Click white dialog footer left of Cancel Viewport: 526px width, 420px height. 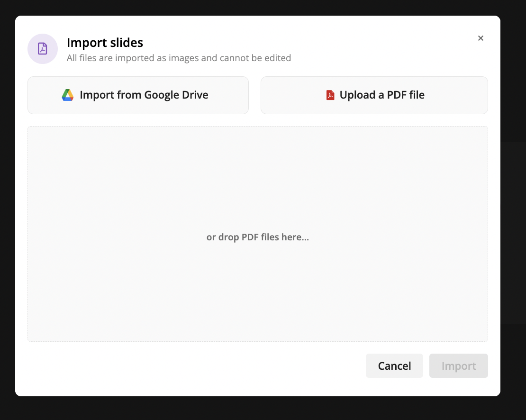(x=188, y=365)
